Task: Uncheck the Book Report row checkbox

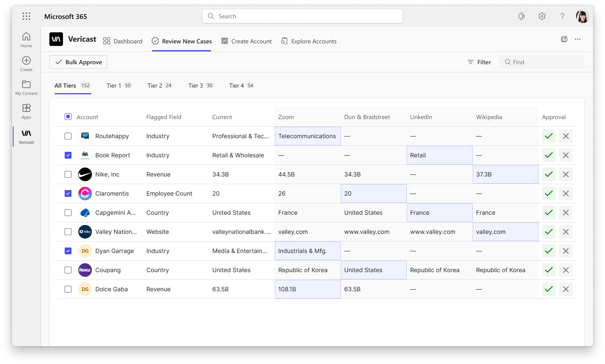Action: 68,155
